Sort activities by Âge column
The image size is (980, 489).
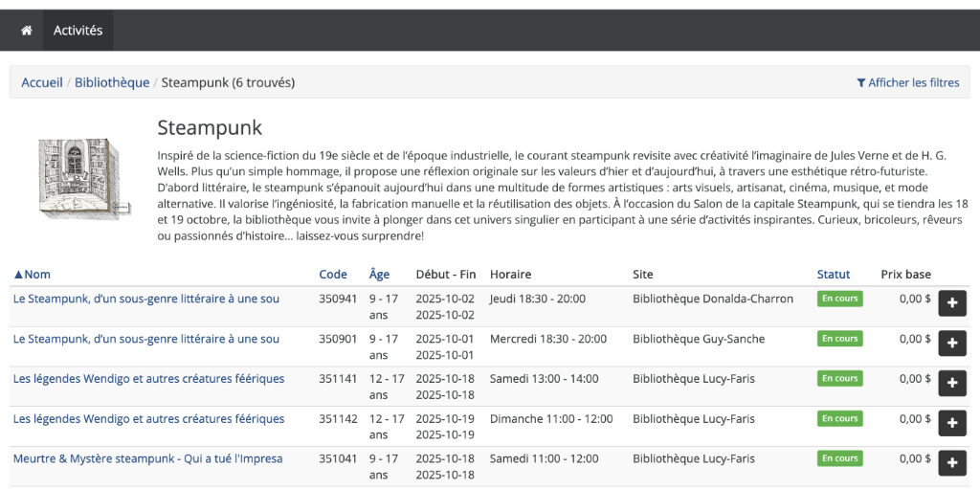pos(379,275)
